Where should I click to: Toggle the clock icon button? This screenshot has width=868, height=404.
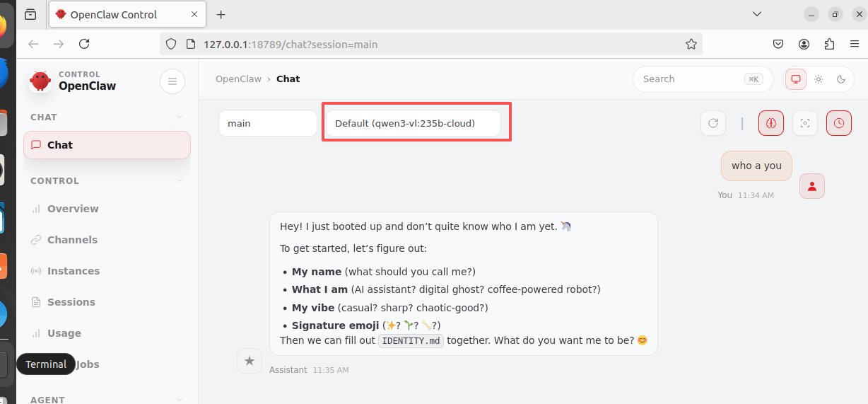839,123
